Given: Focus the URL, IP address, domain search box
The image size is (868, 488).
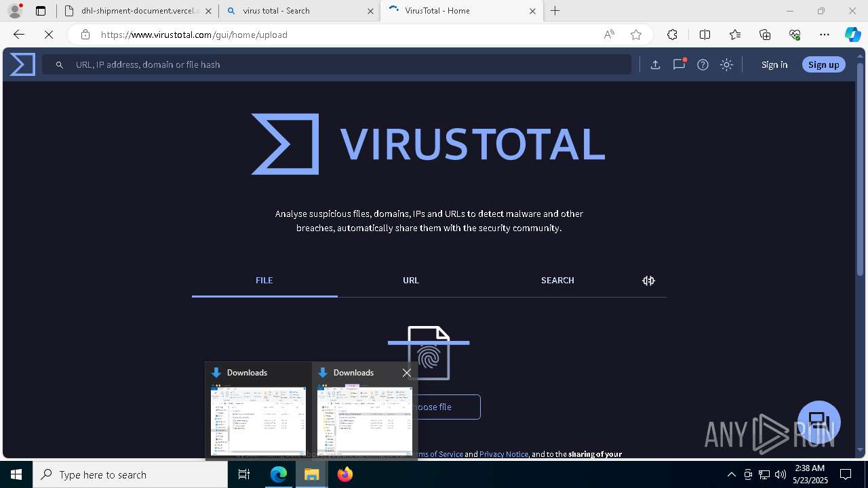Looking at the screenshot, I should 336,64.
